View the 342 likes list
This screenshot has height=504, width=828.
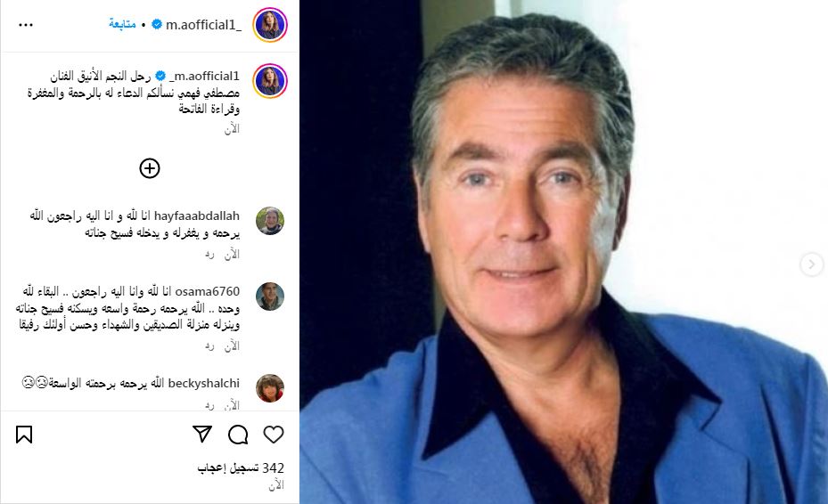241,468
